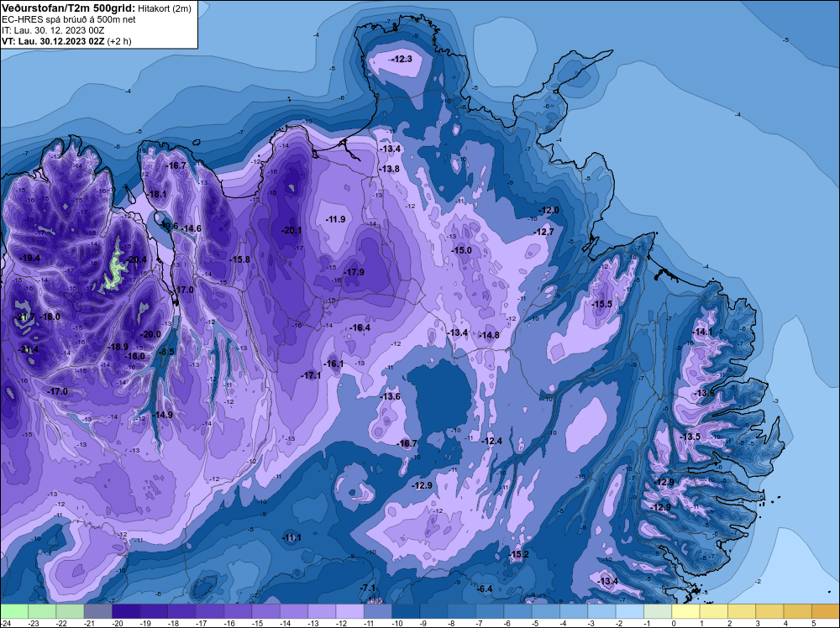Viewport: 840px width, 628px height.
Task: Click the -14.6 temperature label on the map
Action: click(191, 228)
